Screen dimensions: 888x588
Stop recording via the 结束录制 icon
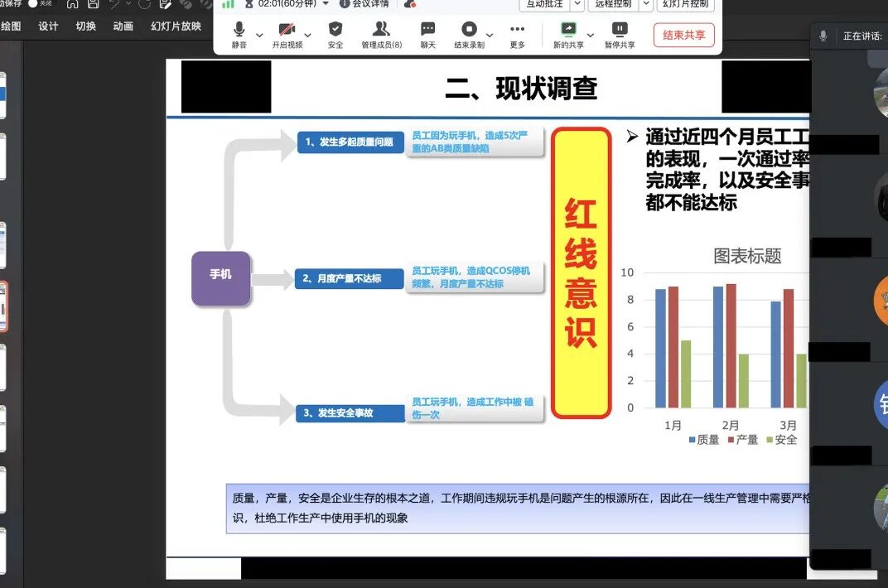coord(468,28)
